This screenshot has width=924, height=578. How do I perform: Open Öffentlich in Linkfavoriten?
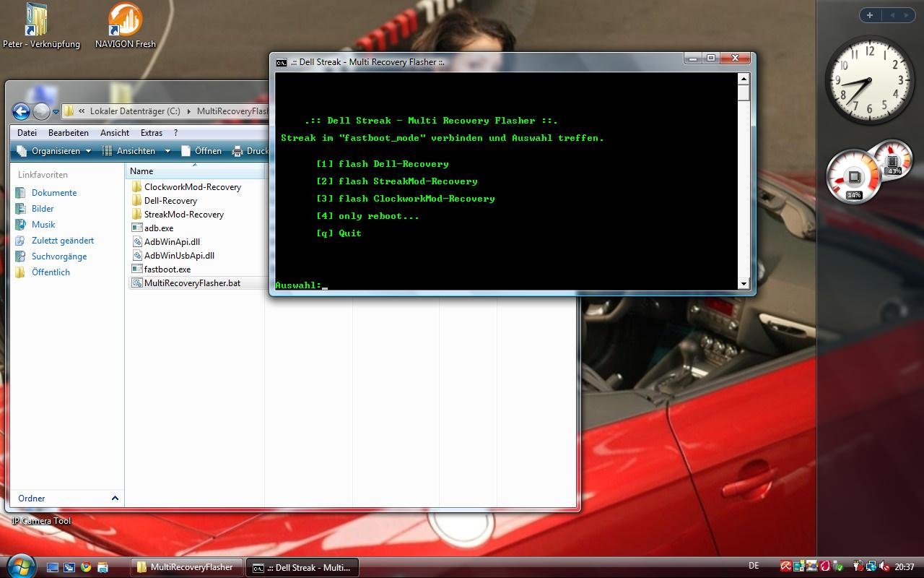pos(51,272)
